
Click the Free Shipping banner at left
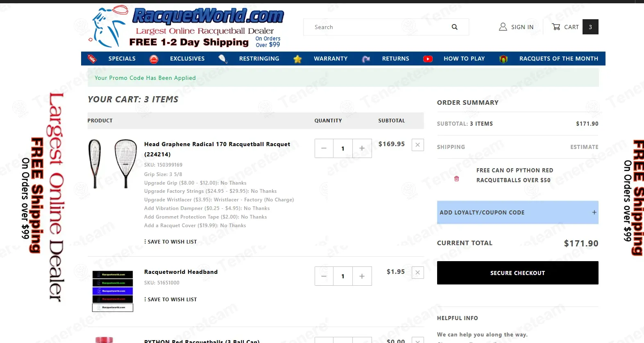(43, 196)
